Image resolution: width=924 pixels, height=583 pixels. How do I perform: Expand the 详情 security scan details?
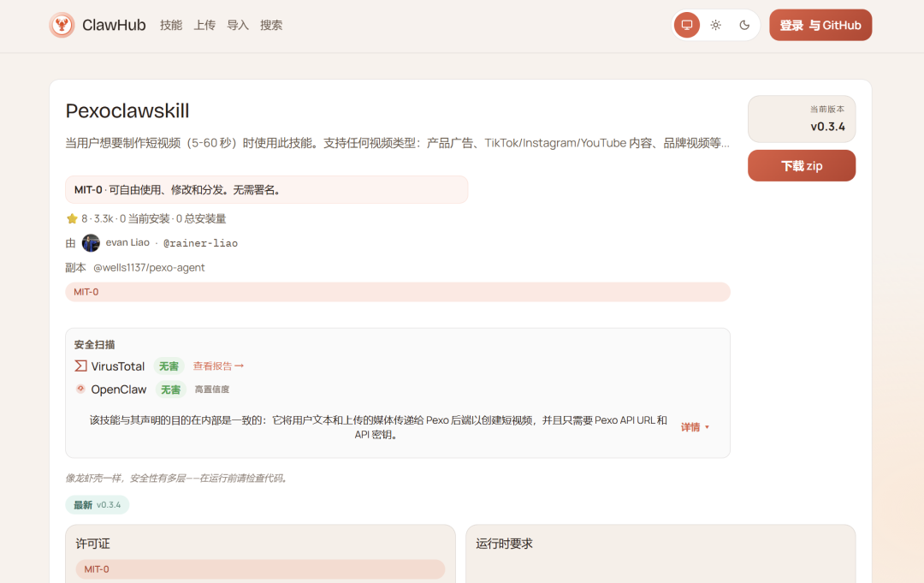coord(695,426)
